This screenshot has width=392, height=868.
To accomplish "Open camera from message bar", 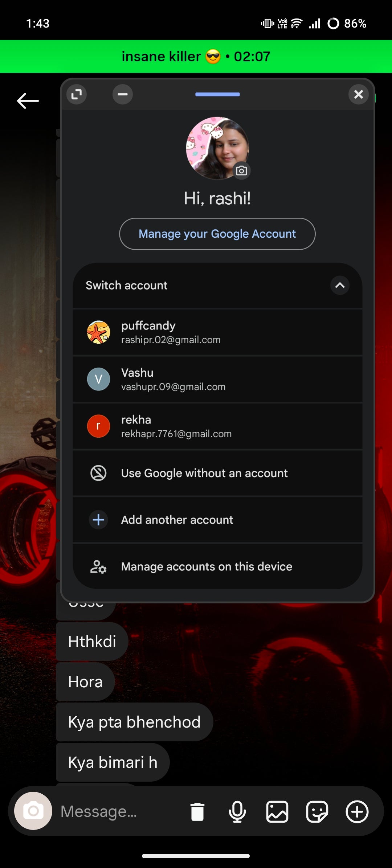I will coord(33,811).
